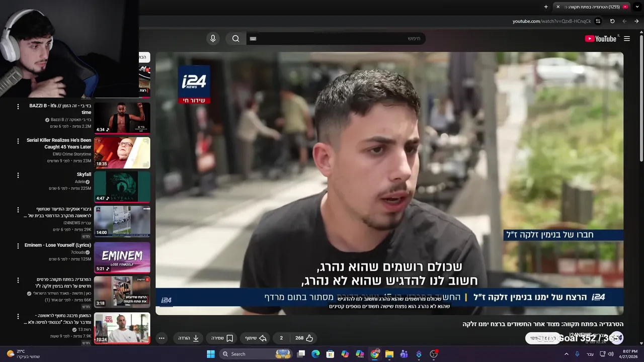Open a new browser tab
This screenshot has height=362, width=644.
pyautogui.click(x=546, y=7)
